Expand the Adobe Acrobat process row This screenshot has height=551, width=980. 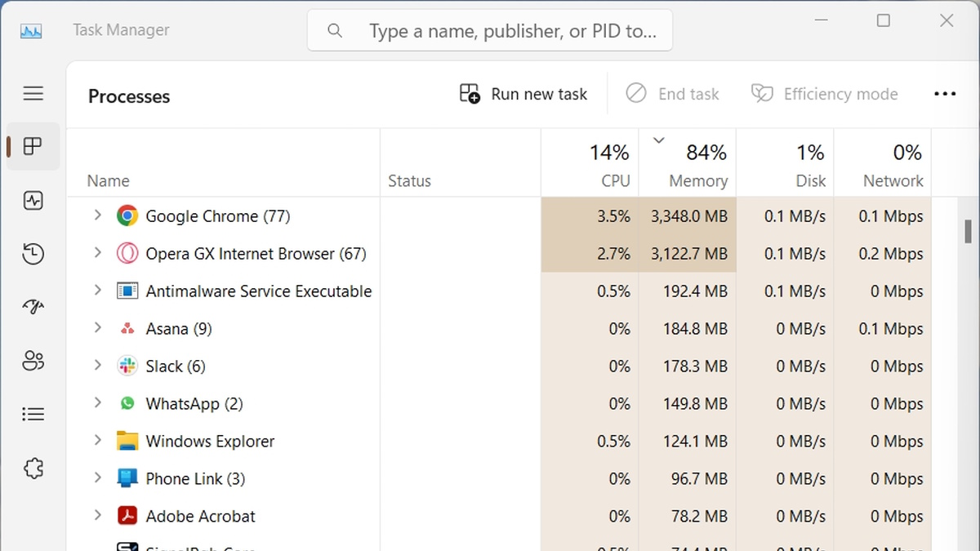pyautogui.click(x=97, y=515)
